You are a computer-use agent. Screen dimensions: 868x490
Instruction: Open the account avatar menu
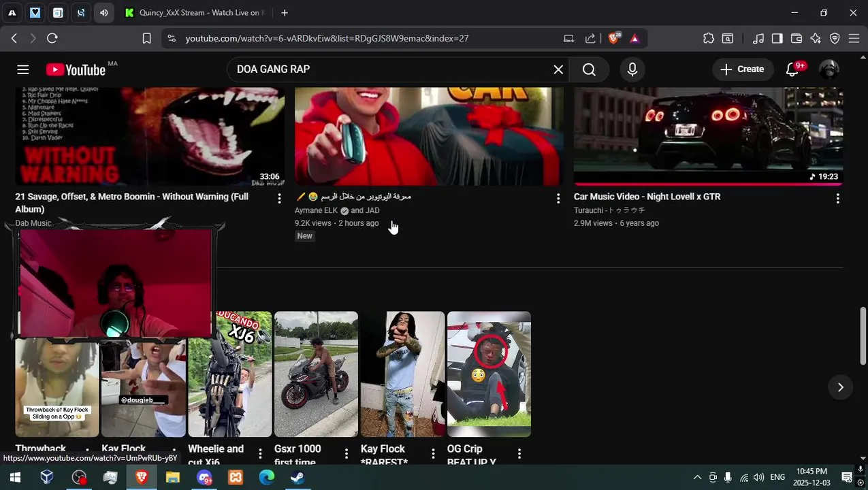click(x=829, y=69)
